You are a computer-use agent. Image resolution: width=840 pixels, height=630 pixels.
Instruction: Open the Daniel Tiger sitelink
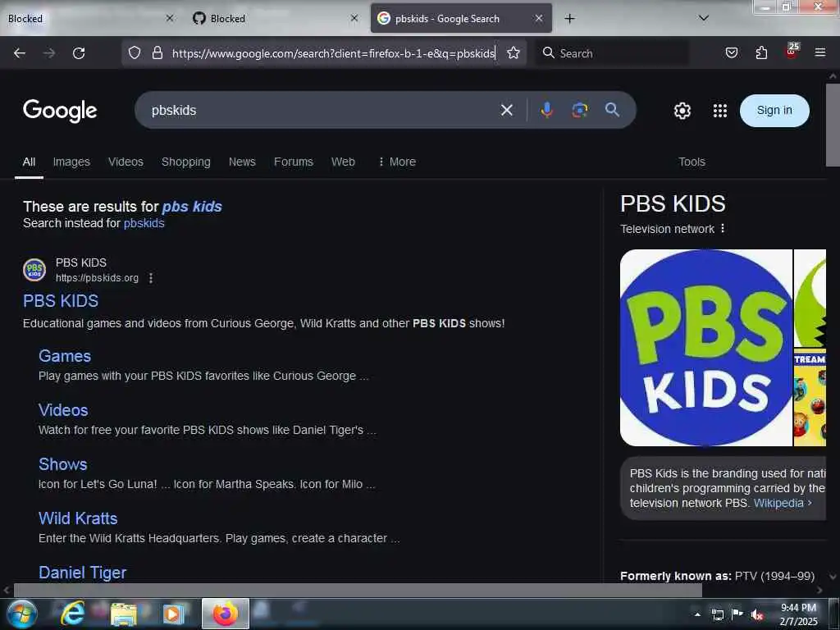pyautogui.click(x=83, y=573)
